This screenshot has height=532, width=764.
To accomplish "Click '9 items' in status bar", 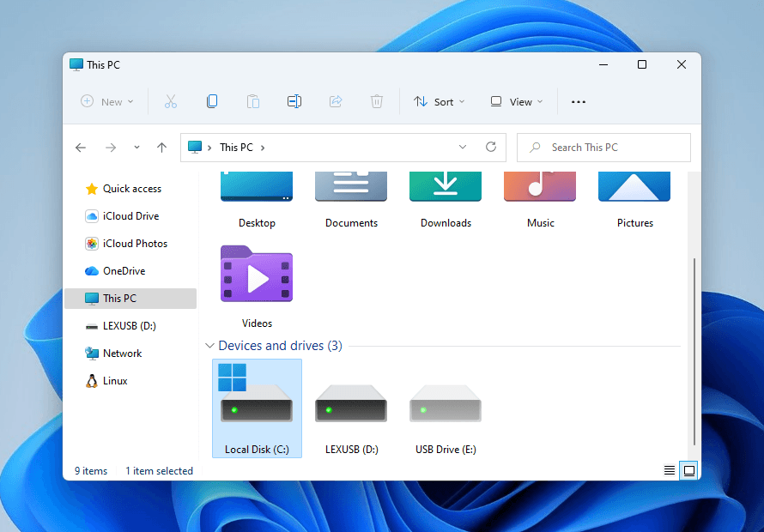I will 91,471.
